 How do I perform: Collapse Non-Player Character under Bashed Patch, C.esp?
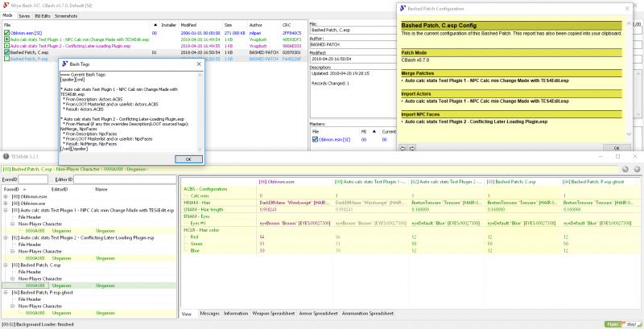[13, 278]
